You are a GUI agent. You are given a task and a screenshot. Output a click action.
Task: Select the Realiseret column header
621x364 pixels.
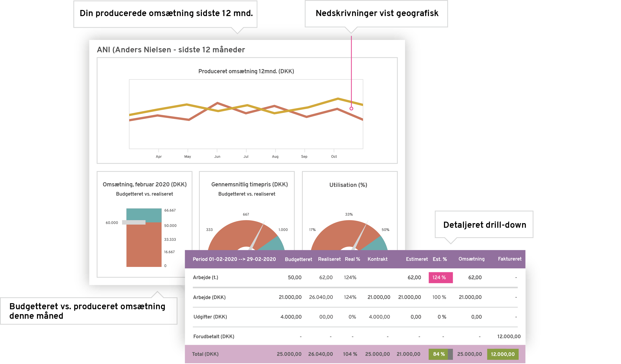click(329, 259)
